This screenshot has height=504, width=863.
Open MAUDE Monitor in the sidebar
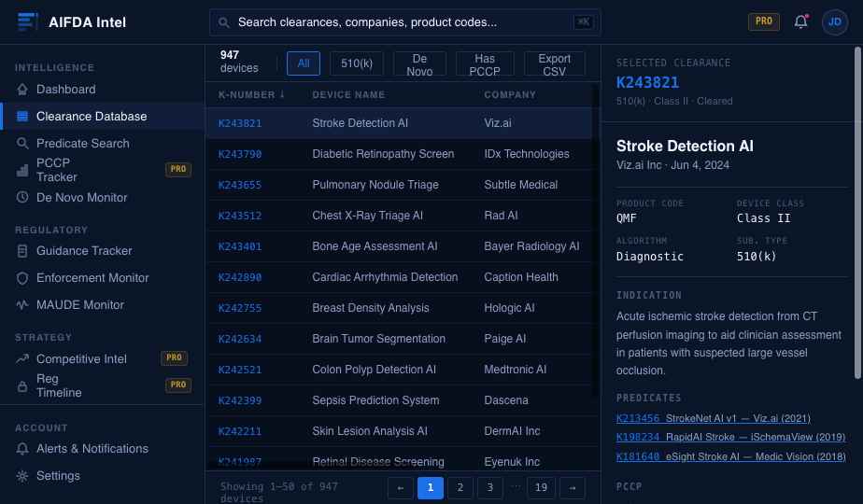coord(103,305)
